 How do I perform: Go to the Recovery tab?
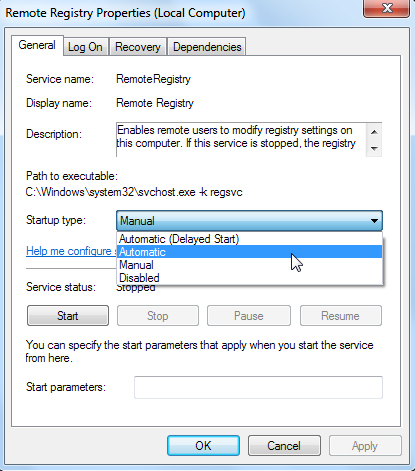[138, 47]
